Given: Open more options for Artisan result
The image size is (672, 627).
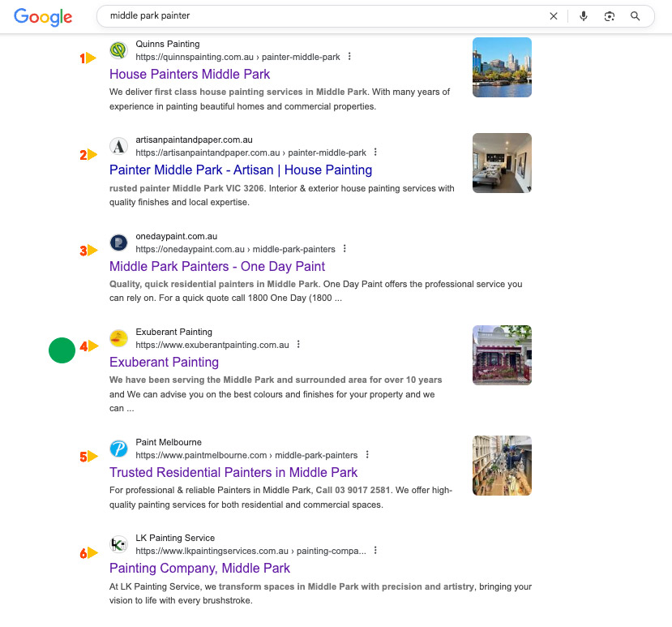Looking at the screenshot, I should (375, 152).
